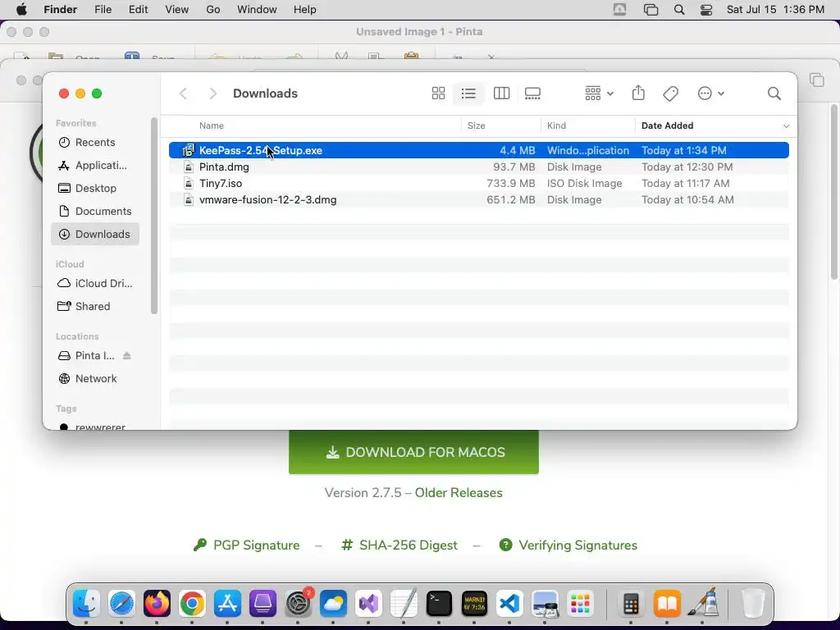Launch Firefox from the Dock
Screen dimensions: 840x630
157,604
